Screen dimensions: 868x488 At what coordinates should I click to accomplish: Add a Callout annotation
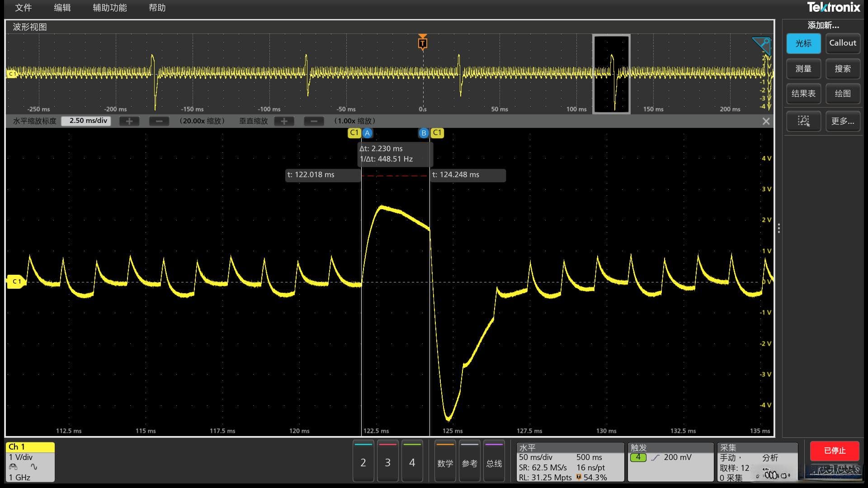[x=843, y=43]
